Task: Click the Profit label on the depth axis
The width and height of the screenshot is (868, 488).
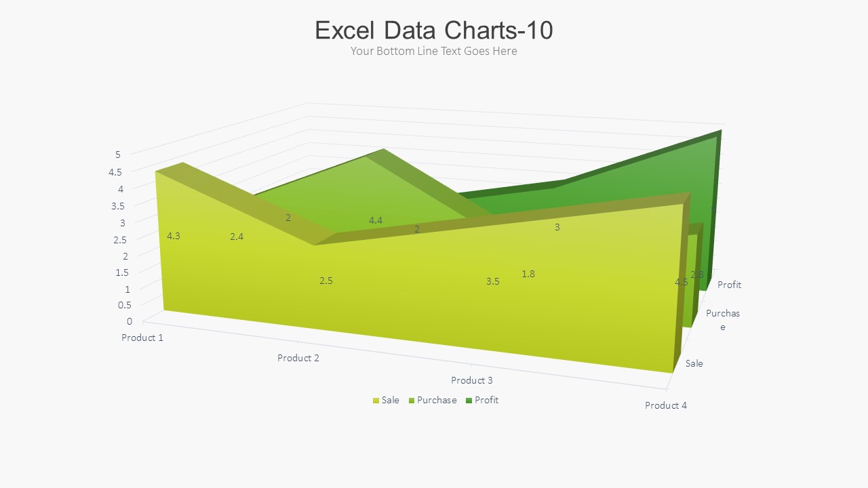Action: tap(729, 285)
